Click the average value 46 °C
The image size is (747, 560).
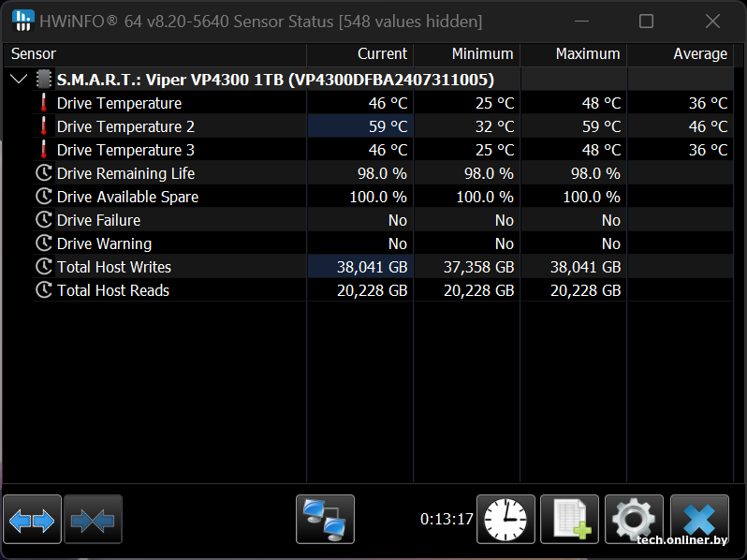tap(708, 126)
